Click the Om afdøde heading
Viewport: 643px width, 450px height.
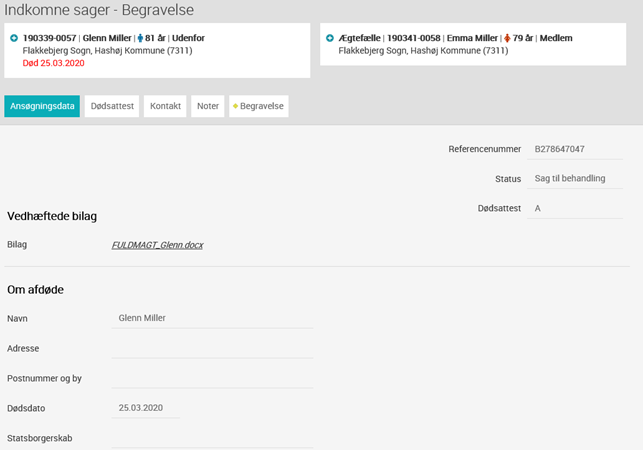[35, 290]
